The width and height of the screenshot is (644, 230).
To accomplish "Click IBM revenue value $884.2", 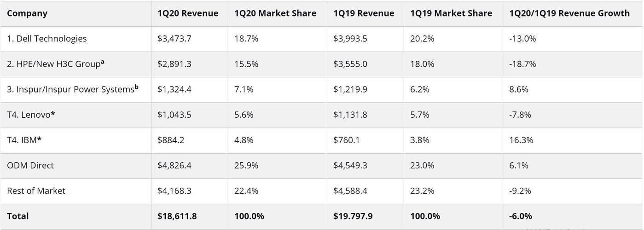I will (x=171, y=140).
